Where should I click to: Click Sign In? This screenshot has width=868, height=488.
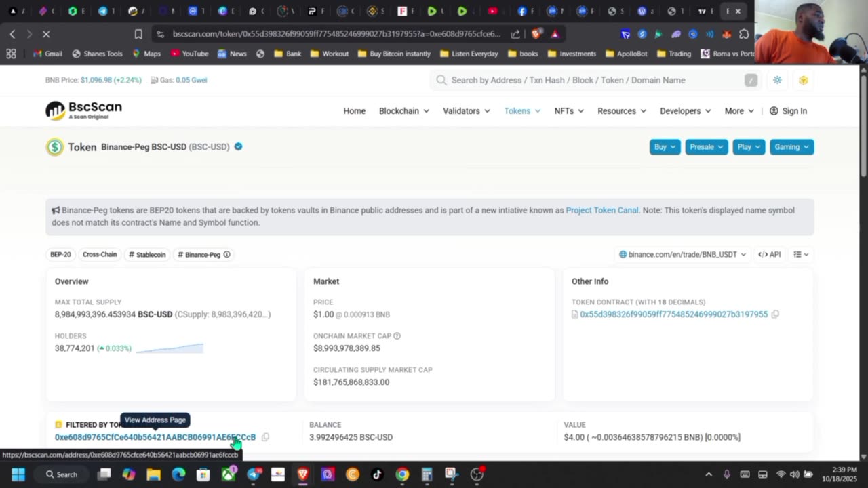(788, 111)
